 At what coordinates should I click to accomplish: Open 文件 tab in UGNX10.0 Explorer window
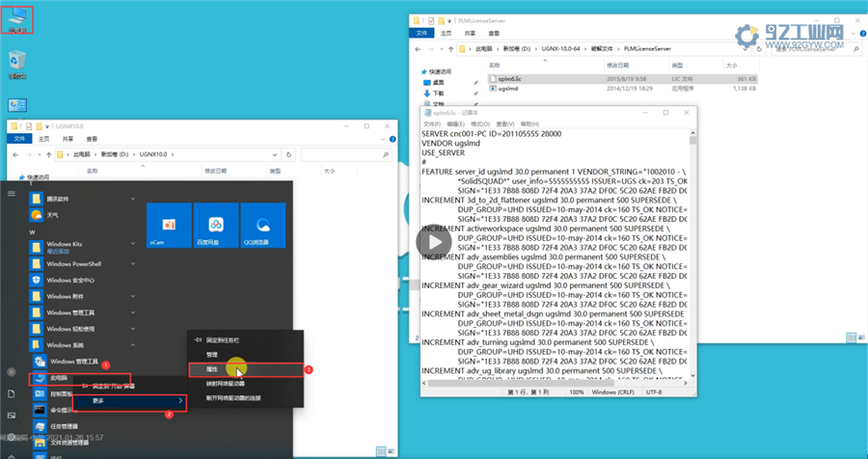[20, 139]
